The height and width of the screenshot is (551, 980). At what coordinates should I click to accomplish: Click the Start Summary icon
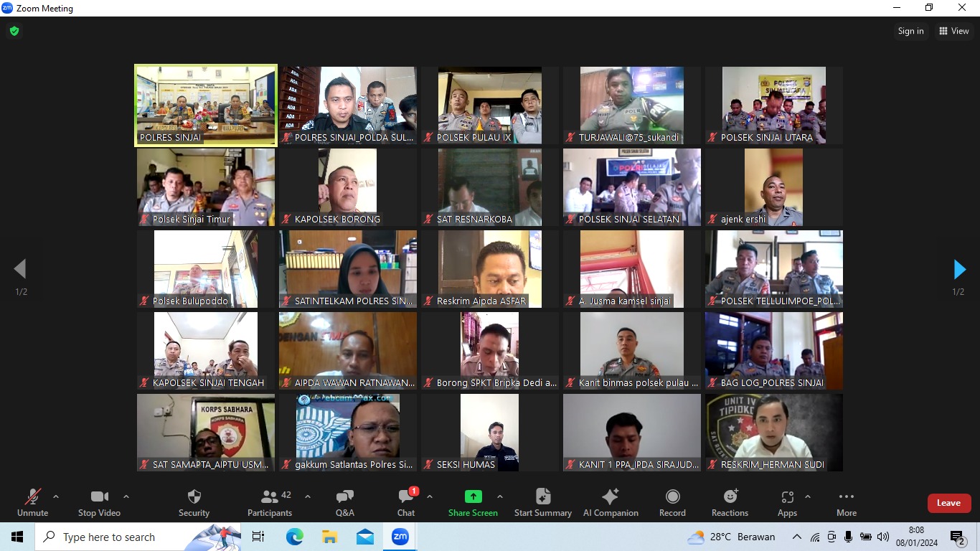pyautogui.click(x=543, y=502)
